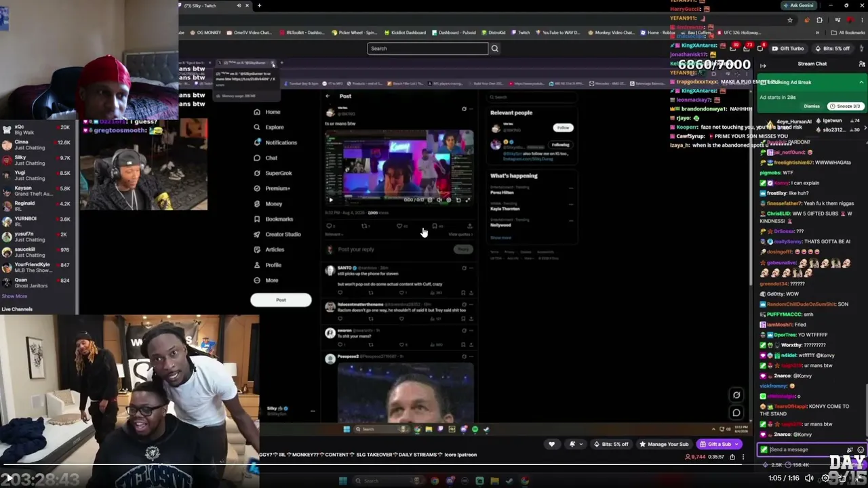This screenshot has height=488, width=868.
Task: Open fullscreen on the embedded post video
Action: (467, 200)
